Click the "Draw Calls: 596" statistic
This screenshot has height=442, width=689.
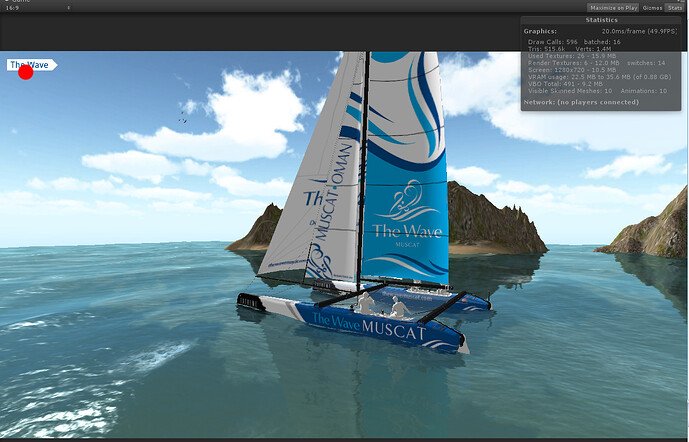tap(553, 42)
